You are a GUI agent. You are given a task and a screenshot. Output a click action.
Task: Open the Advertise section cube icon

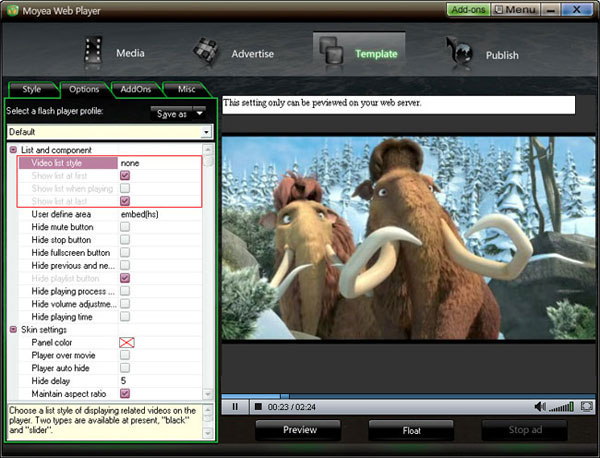point(206,51)
